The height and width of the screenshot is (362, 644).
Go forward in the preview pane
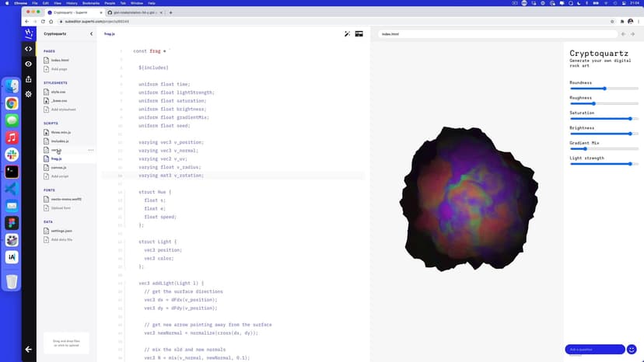tap(633, 34)
